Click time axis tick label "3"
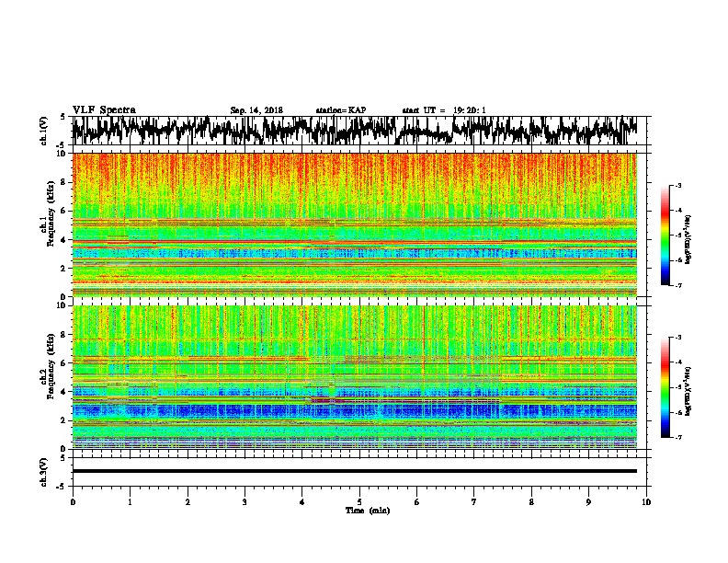The image size is (728, 563). coord(245,502)
